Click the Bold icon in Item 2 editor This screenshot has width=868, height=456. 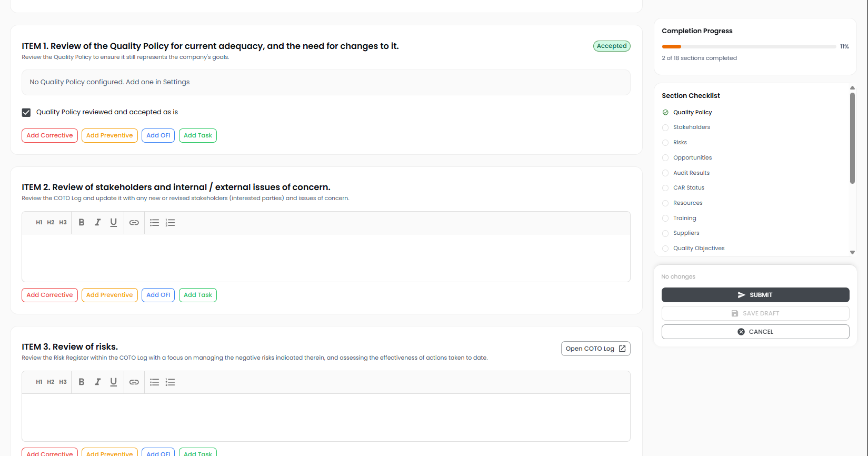[82, 223]
